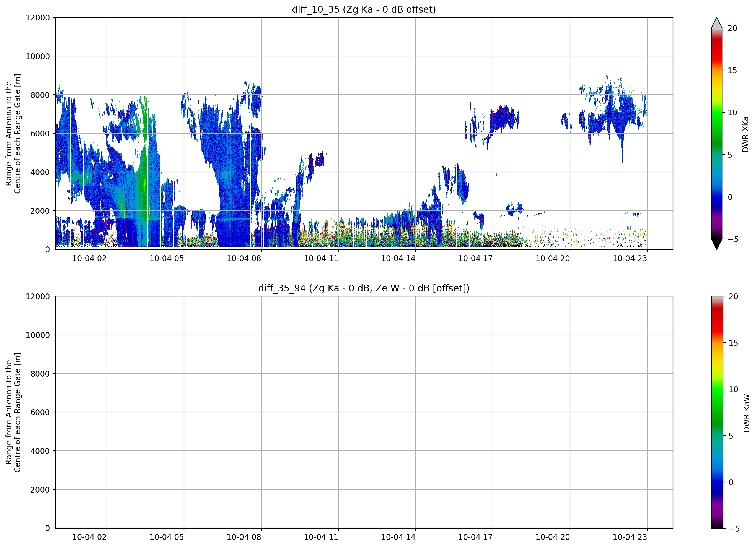Screen dimensions: 756x547
Task: Click '10-04 11' x-tick under diff_10_35 plot
Action: (321, 259)
